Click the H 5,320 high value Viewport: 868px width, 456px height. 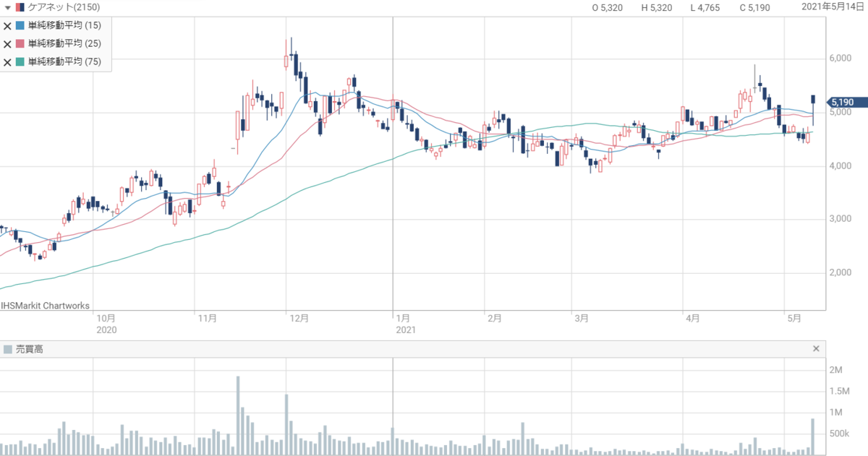(657, 8)
